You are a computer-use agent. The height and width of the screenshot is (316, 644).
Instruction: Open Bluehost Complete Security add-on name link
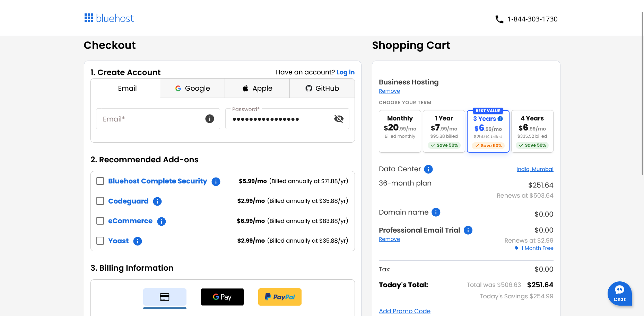157,181
